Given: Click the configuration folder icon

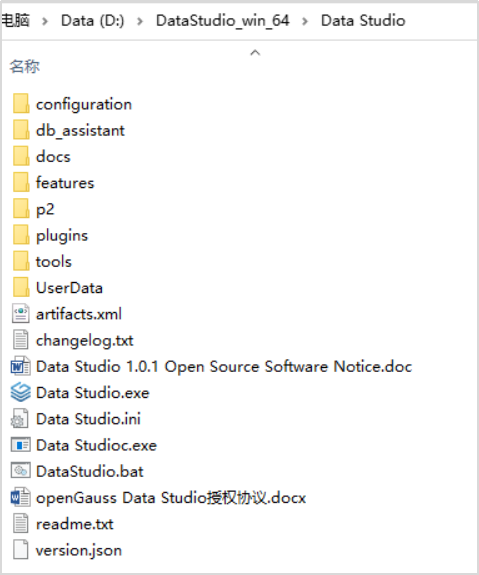Looking at the screenshot, I should coord(21,104).
